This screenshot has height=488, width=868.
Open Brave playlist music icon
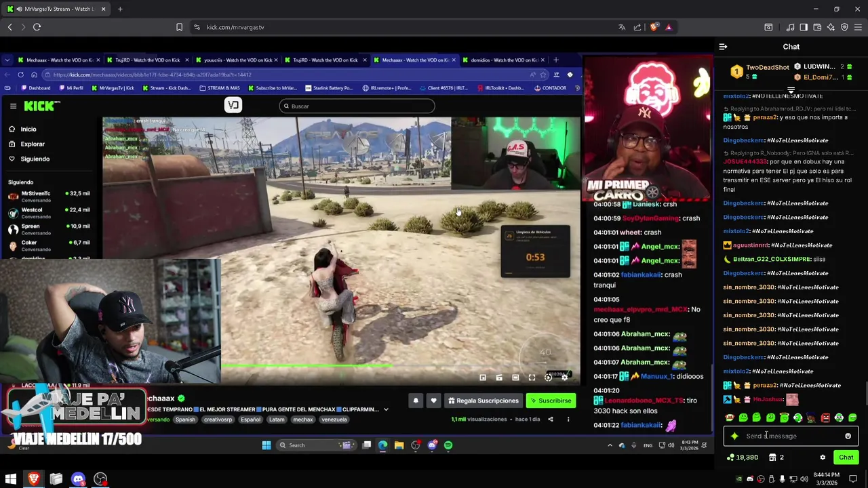790,27
